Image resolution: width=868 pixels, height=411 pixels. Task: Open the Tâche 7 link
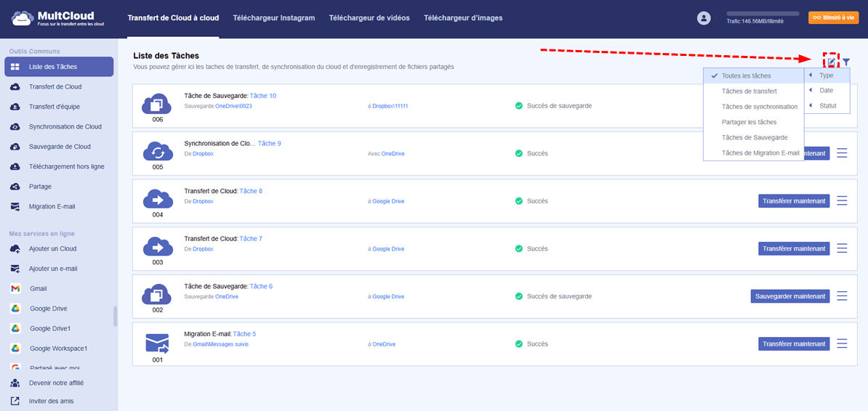251,239
